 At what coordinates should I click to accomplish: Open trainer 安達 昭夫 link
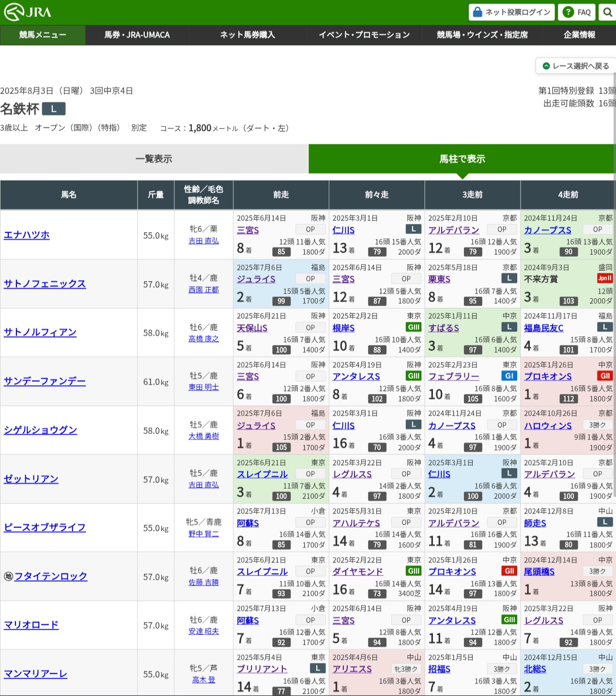[x=204, y=632]
